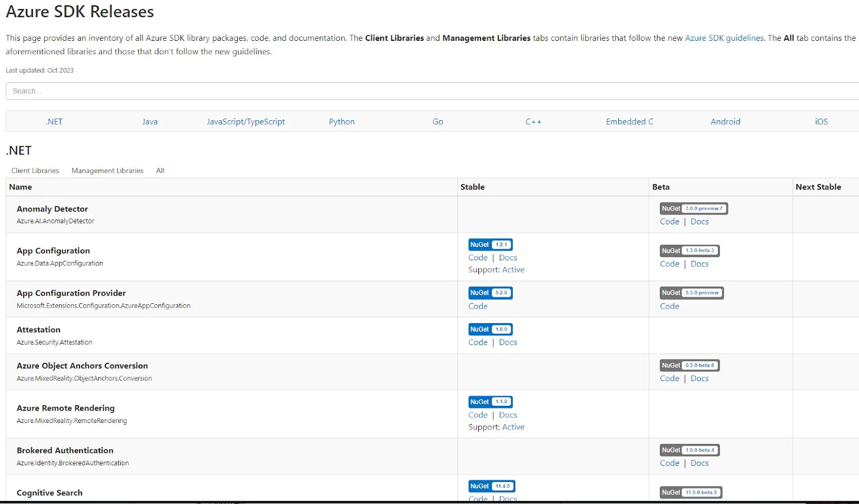View Azure Remote Rendering Docs link
859x504 pixels.
508,415
